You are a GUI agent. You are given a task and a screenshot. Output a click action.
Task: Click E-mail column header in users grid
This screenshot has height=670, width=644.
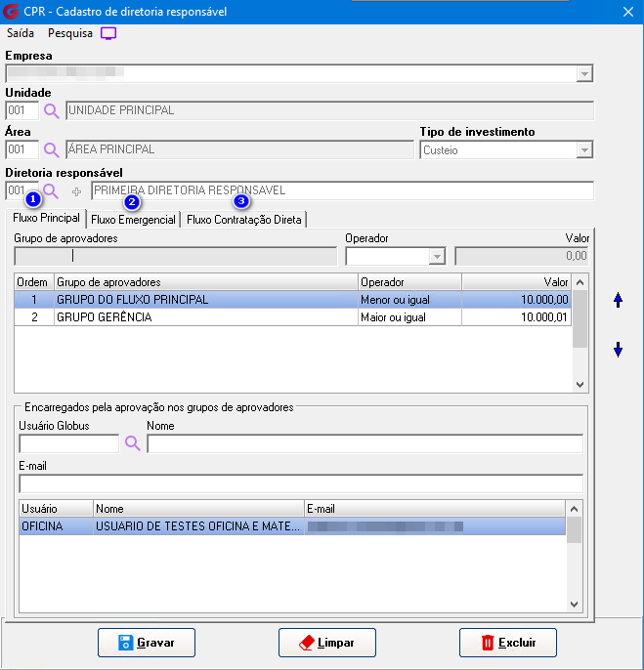click(435, 509)
